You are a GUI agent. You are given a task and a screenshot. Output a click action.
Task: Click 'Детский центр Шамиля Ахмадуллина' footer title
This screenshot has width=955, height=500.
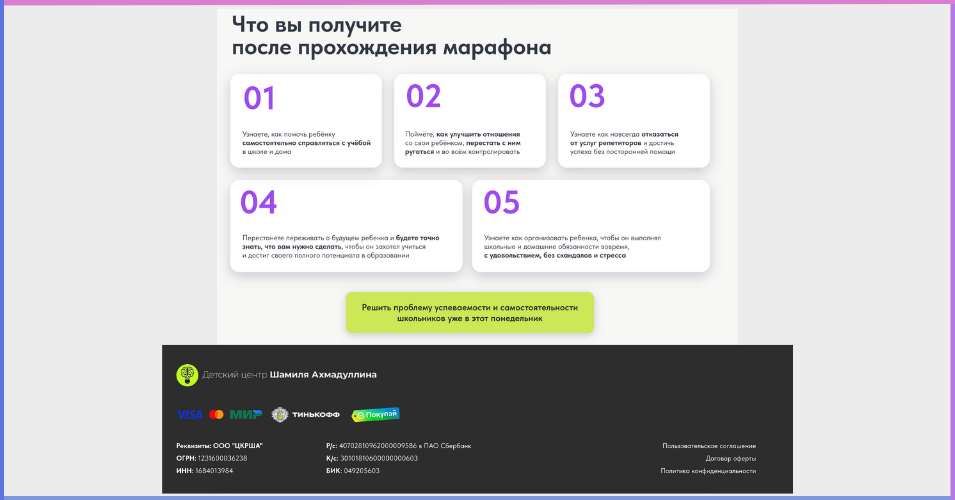pos(289,375)
